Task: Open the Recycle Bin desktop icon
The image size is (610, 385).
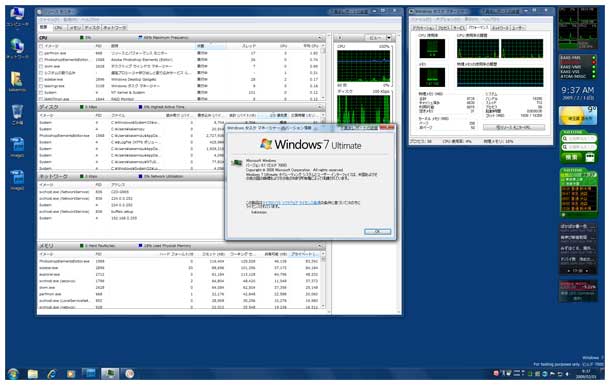Action: [x=17, y=114]
